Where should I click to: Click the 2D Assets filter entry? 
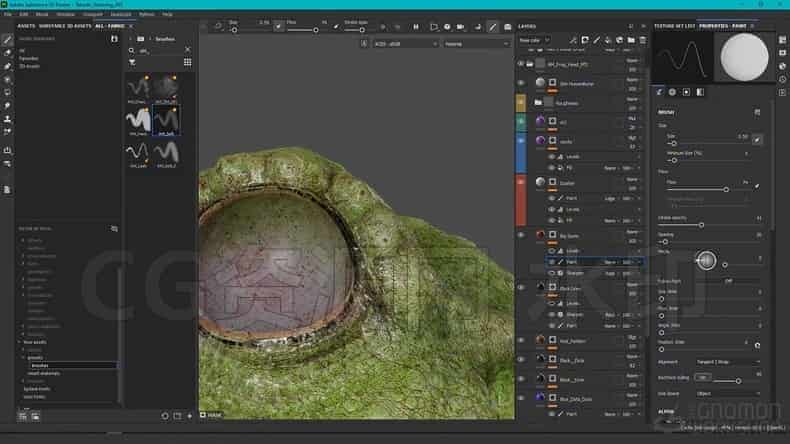(29, 66)
